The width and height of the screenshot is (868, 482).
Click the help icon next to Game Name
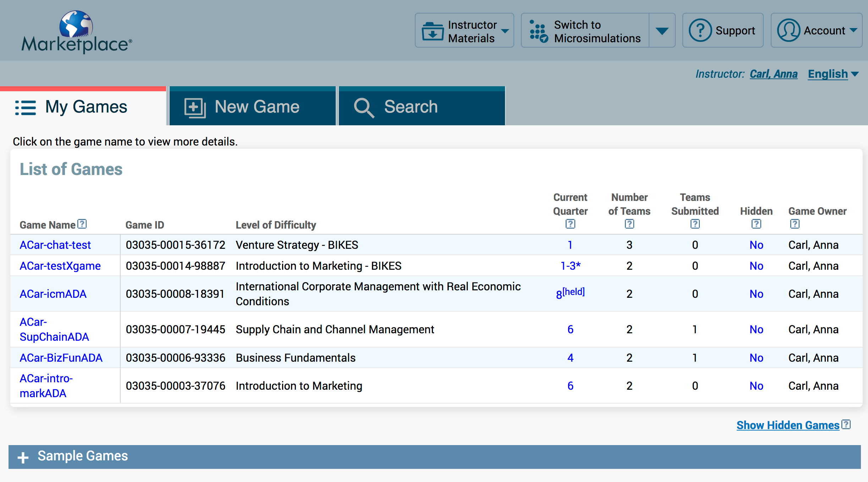[82, 224]
